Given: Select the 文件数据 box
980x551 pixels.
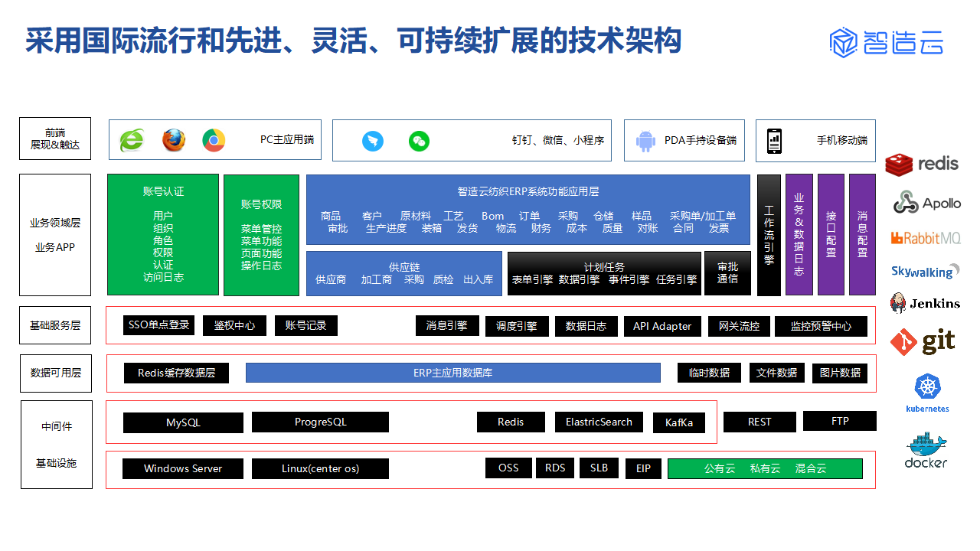Looking at the screenshot, I should point(776,373).
